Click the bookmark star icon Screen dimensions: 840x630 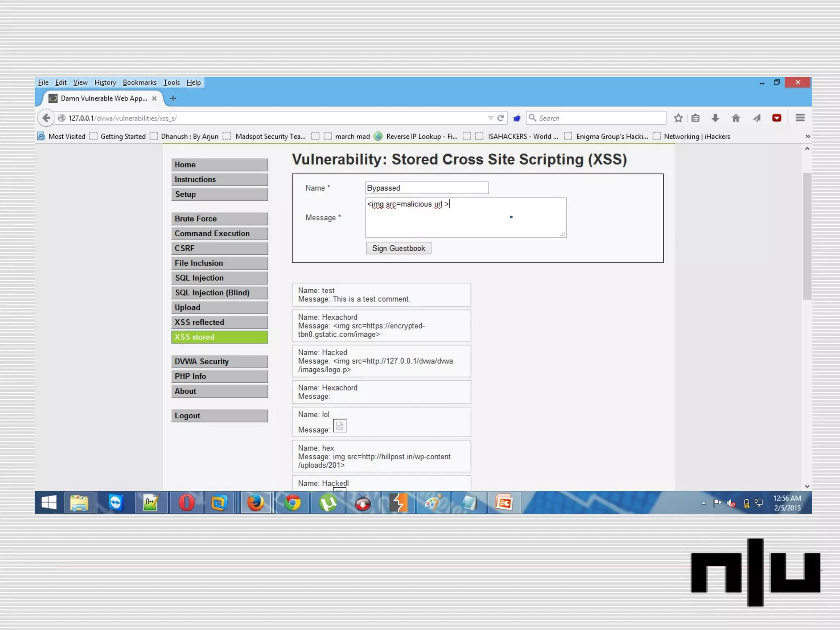[678, 118]
